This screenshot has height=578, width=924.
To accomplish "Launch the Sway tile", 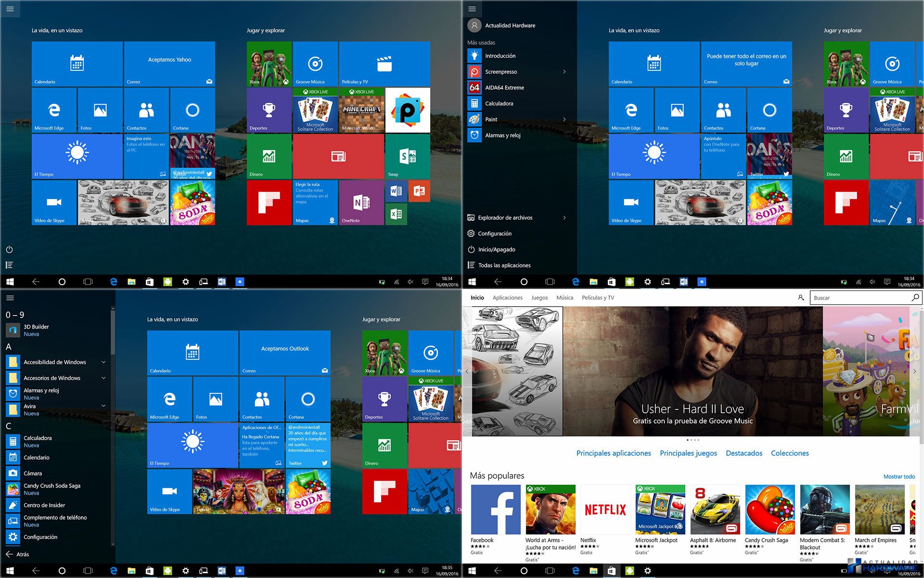I will [x=407, y=157].
